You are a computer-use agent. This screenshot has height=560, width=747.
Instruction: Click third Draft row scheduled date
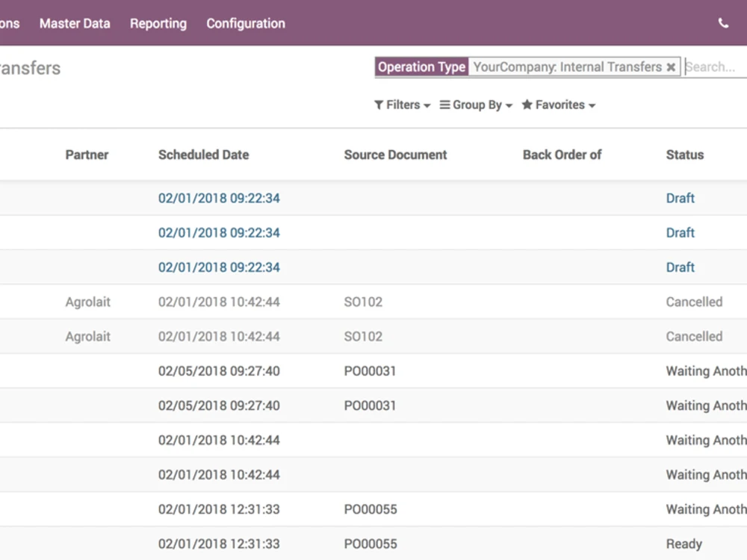click(219, 267)
